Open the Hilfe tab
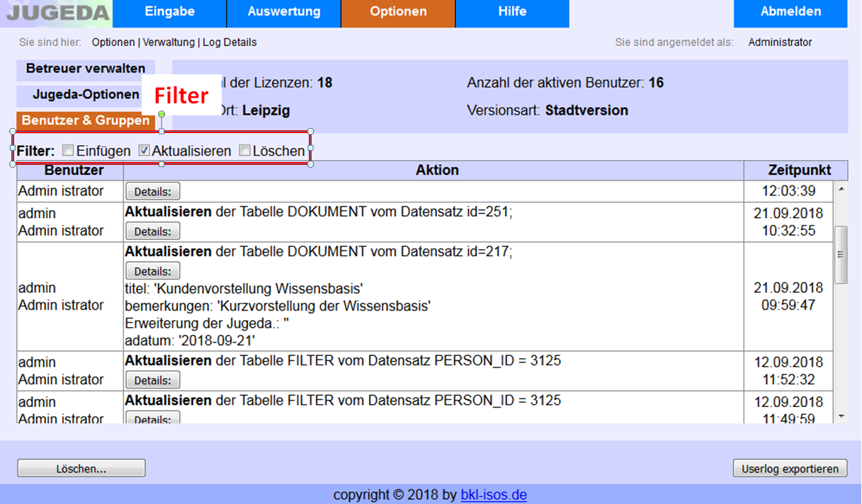Screen dimensions: 862x504 pyautogui.click(x=511, y=12)
